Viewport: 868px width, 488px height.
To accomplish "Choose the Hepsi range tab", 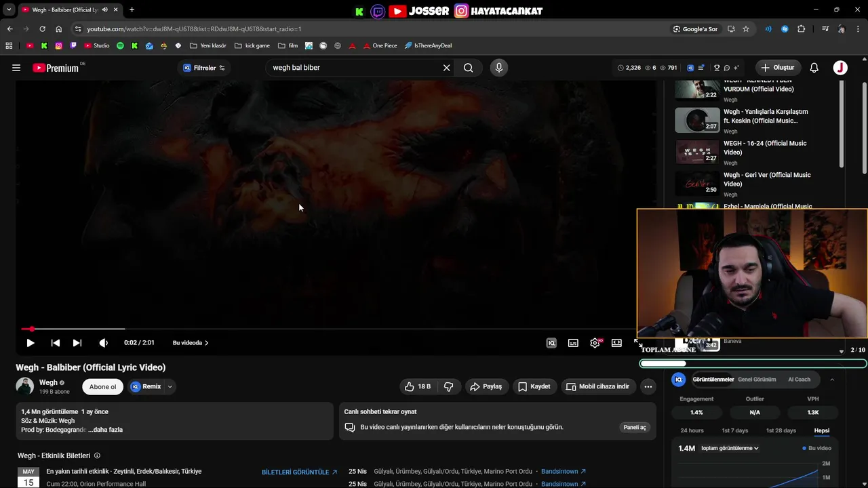I will coord(822,430).
